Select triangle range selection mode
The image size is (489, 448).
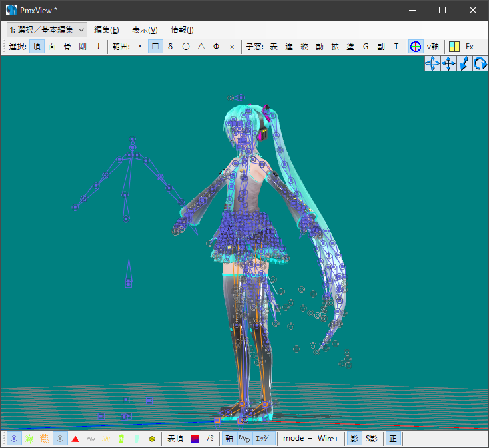coord(201,47)
